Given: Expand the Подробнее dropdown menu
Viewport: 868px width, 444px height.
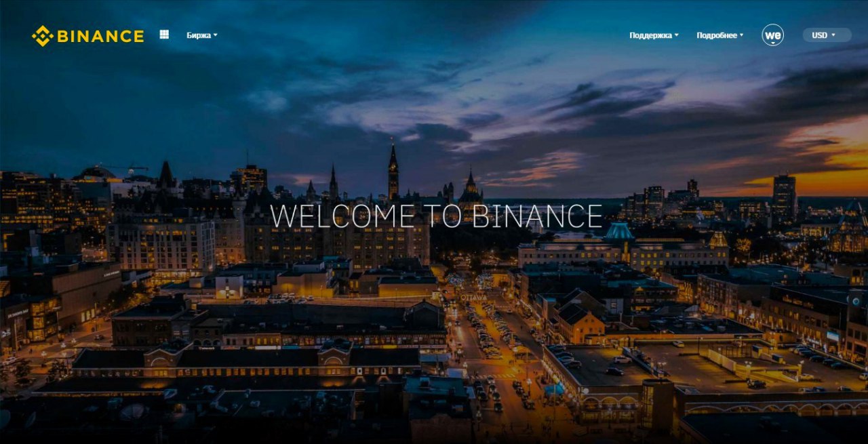Looking at the screenshot, I should [720, 35].
